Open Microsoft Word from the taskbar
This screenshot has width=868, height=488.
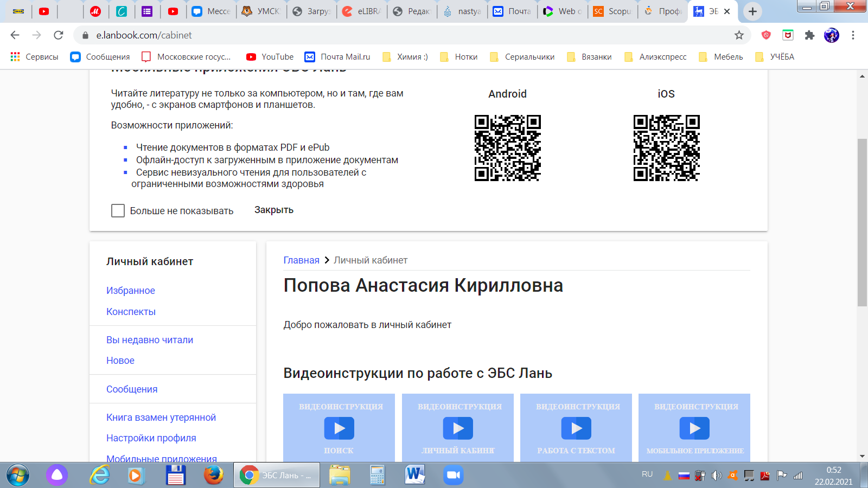(x=415, y=476)
